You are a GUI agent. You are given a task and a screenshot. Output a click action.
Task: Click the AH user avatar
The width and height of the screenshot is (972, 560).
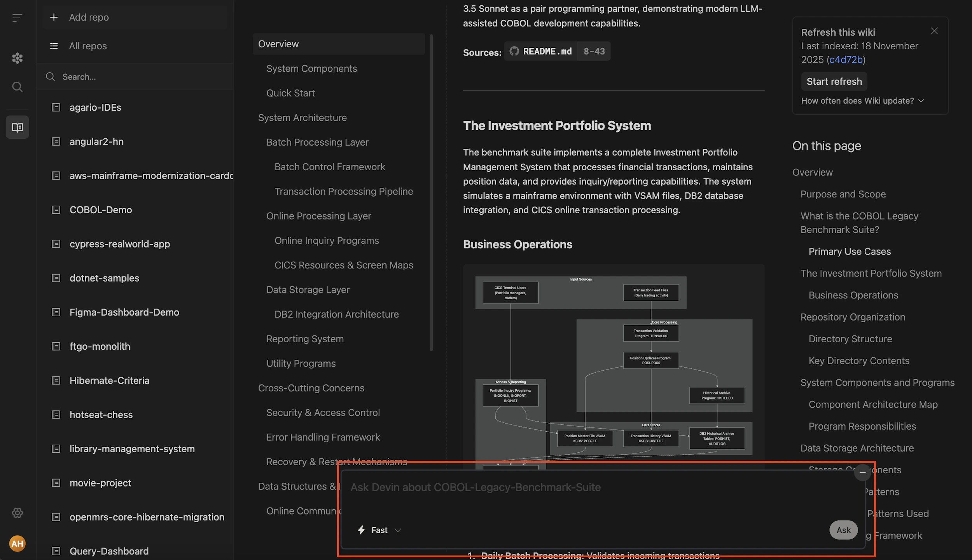tap(17, 543)
